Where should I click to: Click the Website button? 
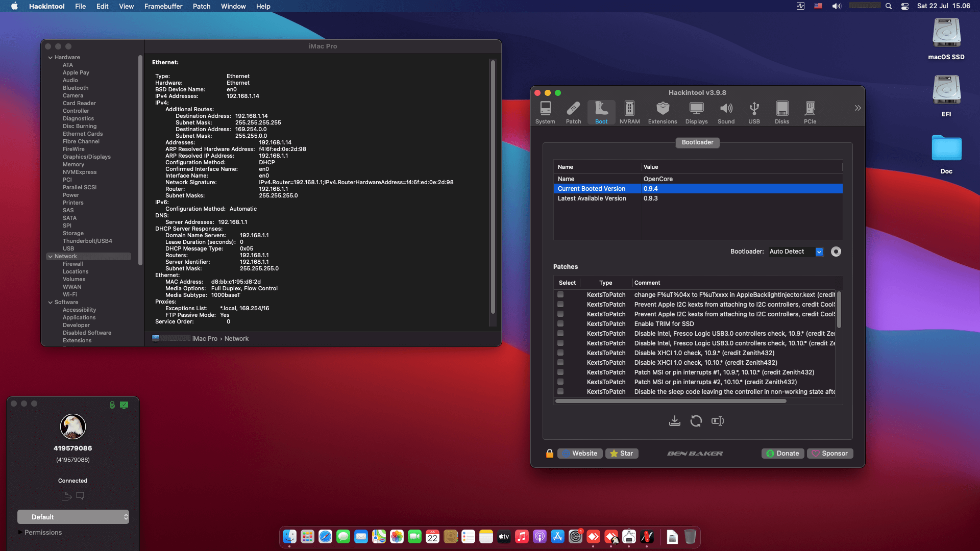580,454
